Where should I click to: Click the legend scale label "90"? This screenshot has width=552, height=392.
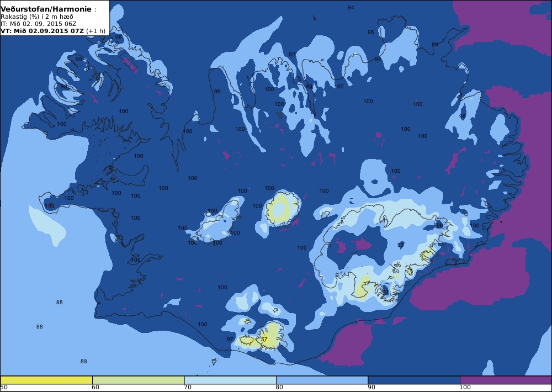coord(371,388)
